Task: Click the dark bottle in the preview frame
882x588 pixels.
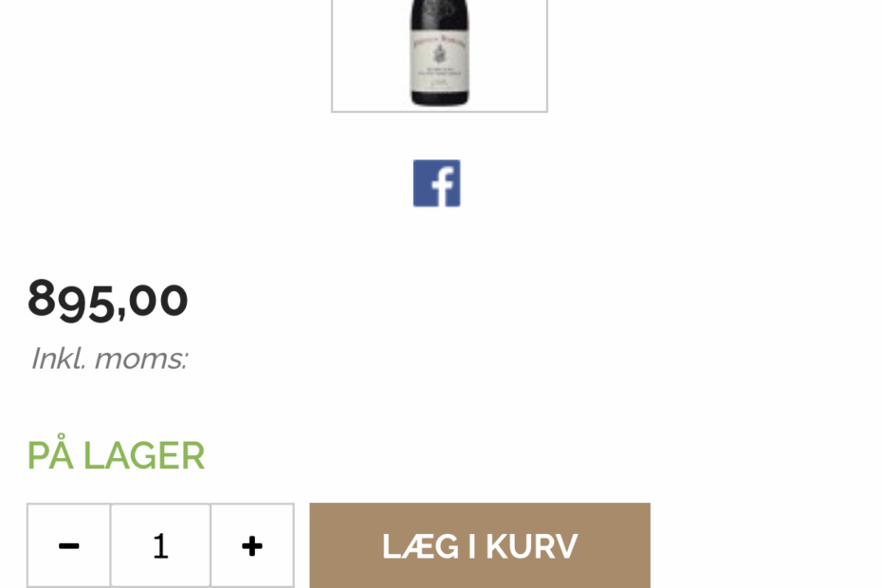Action: pyautogui.click(x=439, y=53)
